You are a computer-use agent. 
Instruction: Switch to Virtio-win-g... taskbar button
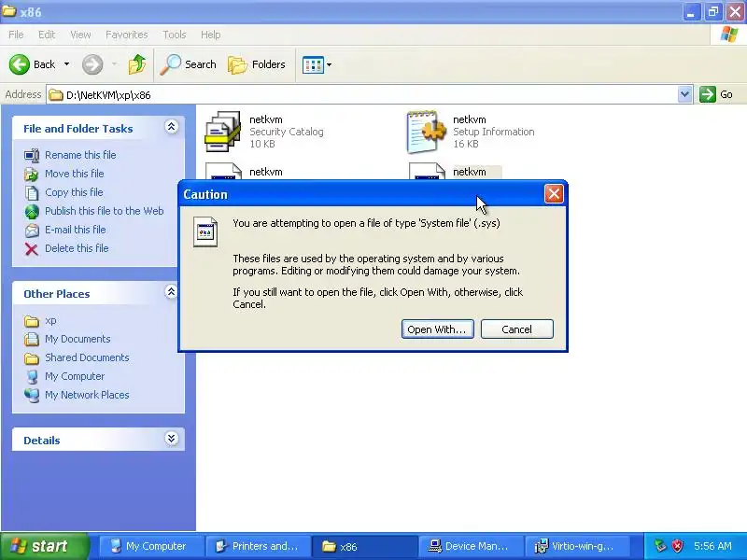(576, 546)
